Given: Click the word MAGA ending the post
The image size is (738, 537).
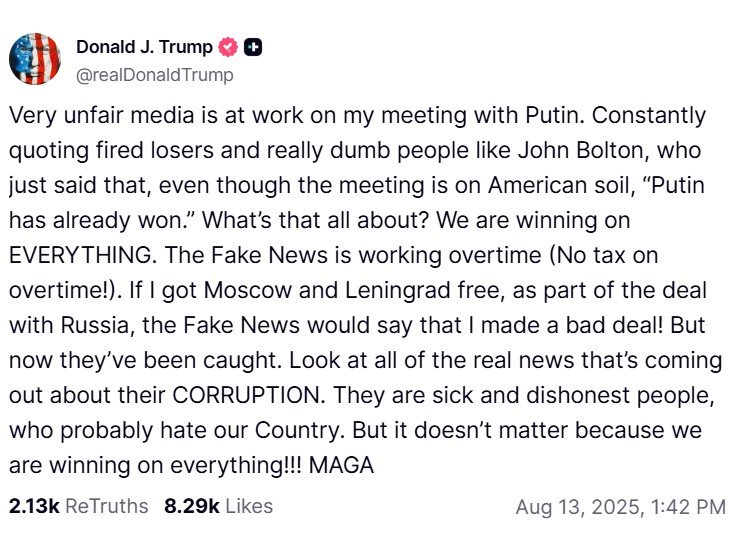Looking at the screenshot, I should (348, 465).
